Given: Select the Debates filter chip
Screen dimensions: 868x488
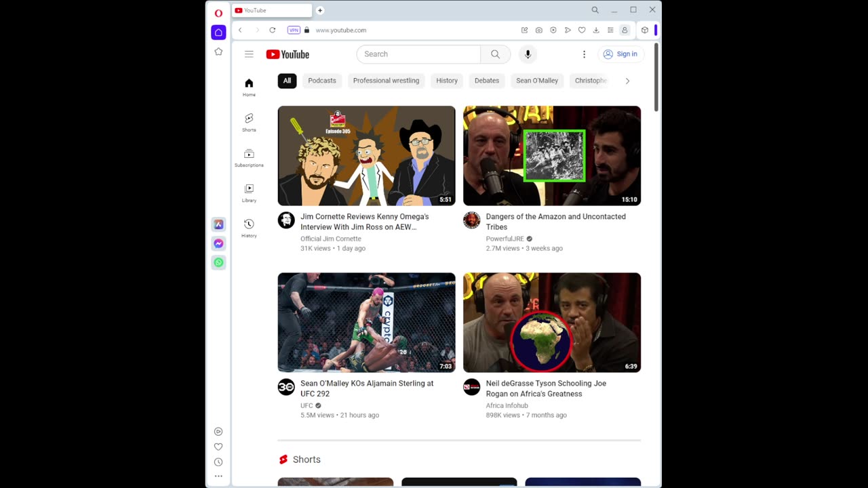Looking at the screenshot, I should [487, 81].
